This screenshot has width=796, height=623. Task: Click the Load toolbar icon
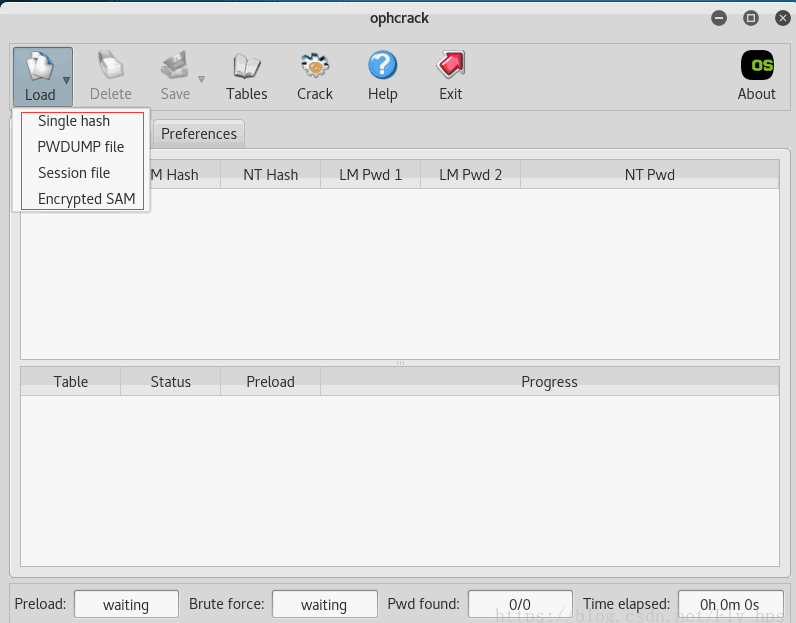click(x=40, y=67)
